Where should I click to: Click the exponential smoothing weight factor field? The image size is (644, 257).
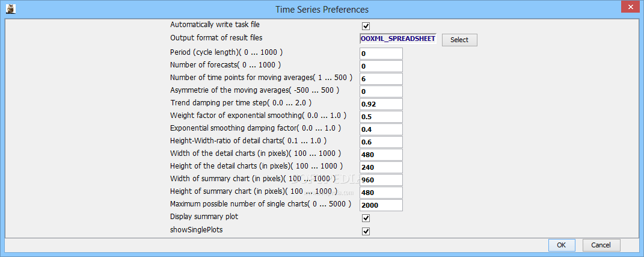pos(380,117)
